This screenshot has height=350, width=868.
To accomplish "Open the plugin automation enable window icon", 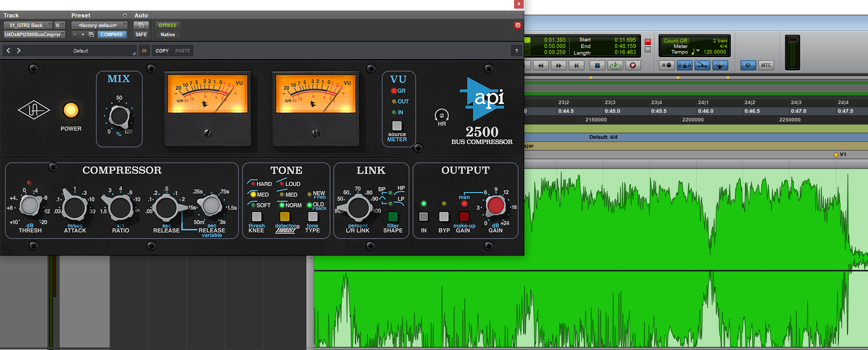I will click(x=141, y=25).
